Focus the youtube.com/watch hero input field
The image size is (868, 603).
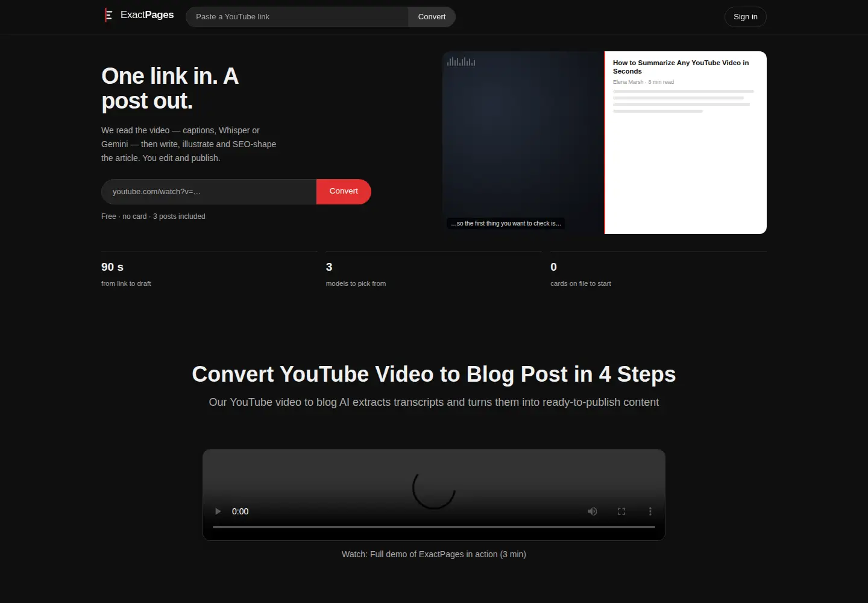click(209, 192)
